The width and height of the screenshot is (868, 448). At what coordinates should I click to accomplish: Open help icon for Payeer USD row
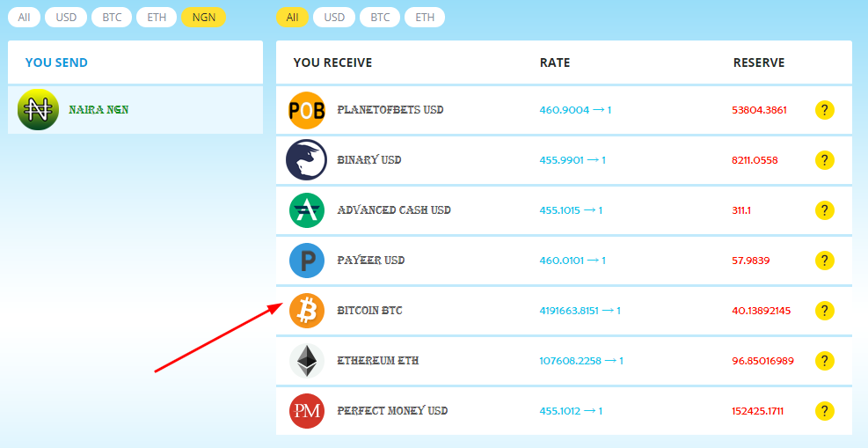[x=825, y=261]
